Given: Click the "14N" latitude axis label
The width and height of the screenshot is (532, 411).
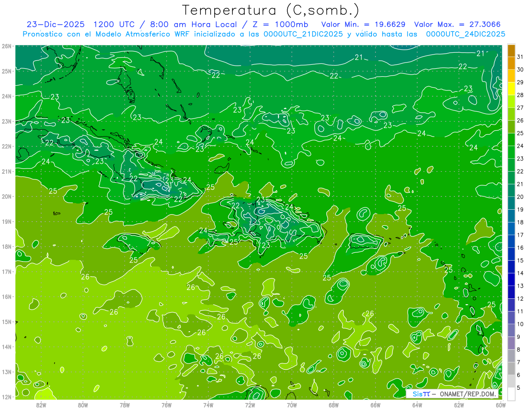Looking at the screenshot, I should (7, 347).
